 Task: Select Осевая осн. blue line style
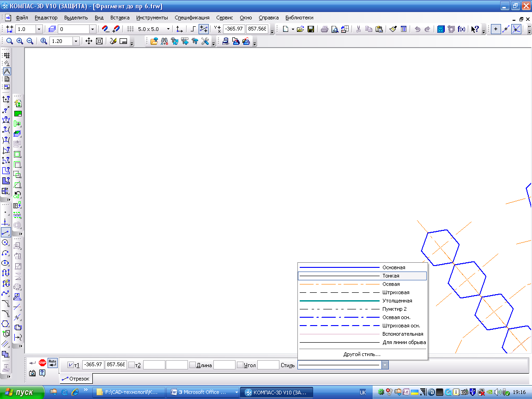click(x=363, y=317)
